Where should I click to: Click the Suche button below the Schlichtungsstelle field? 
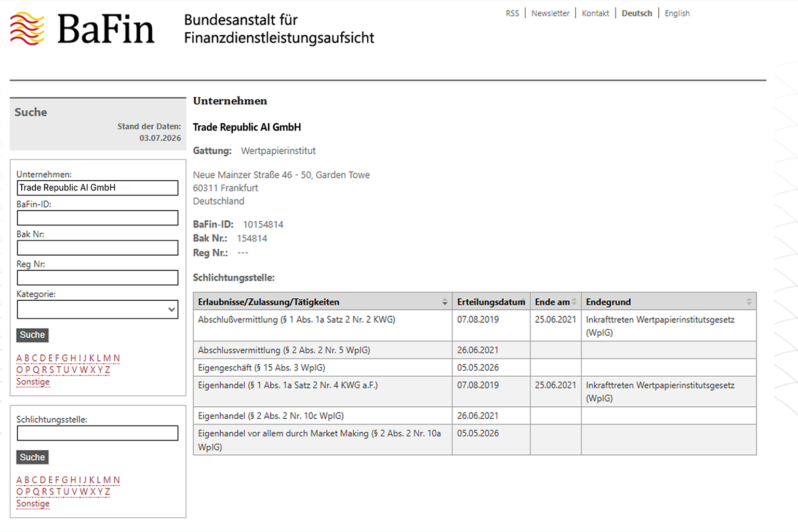coord(32,457)
